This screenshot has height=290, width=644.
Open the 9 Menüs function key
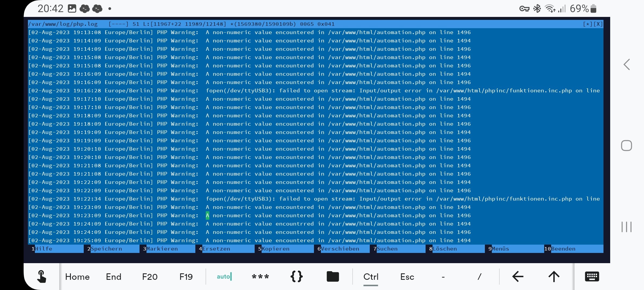pyautogui.click(x=500, y=249)
